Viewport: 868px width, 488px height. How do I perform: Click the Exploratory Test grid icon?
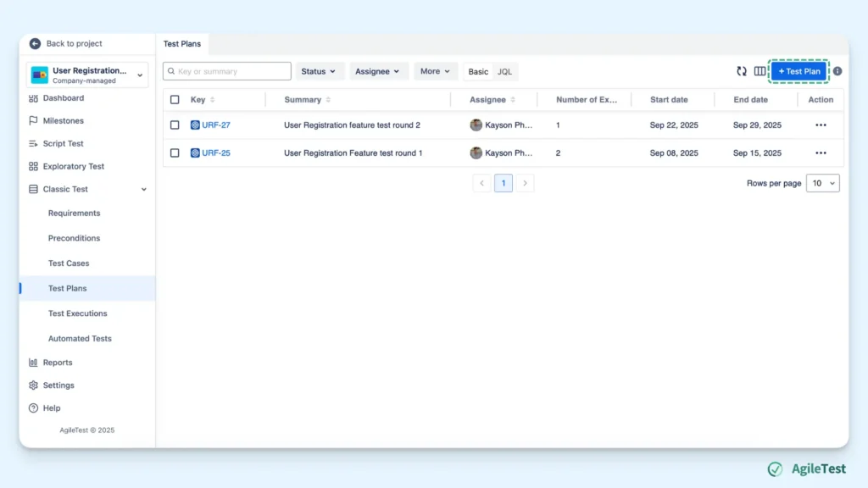pos(33,166)
